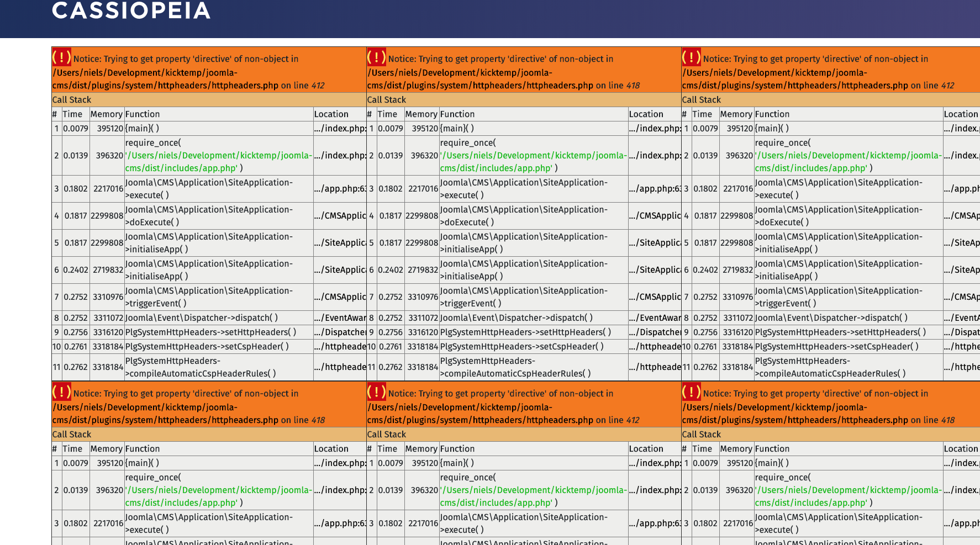This screenshot has height=545, width=980.
Task: Click 'compileAutomaticCspHeaderRules( )' in top-middle table
Action: click(515, 367)
